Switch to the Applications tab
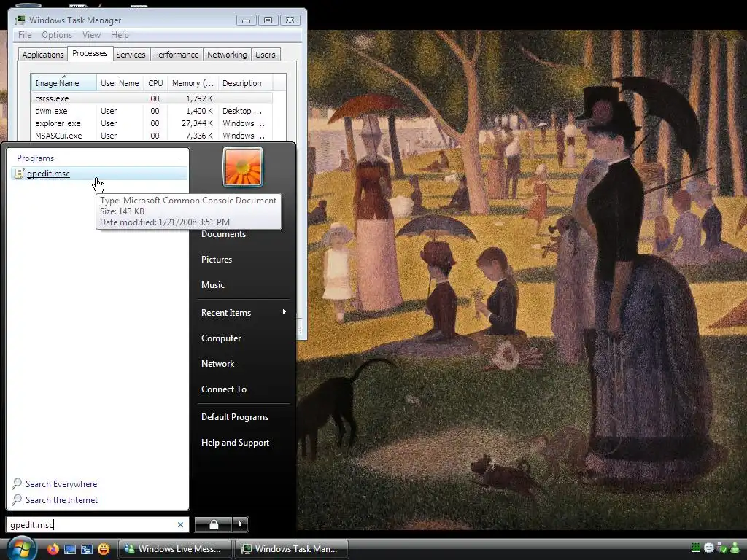This screenshot has height=560, width=747. click(x=43, y=54)
